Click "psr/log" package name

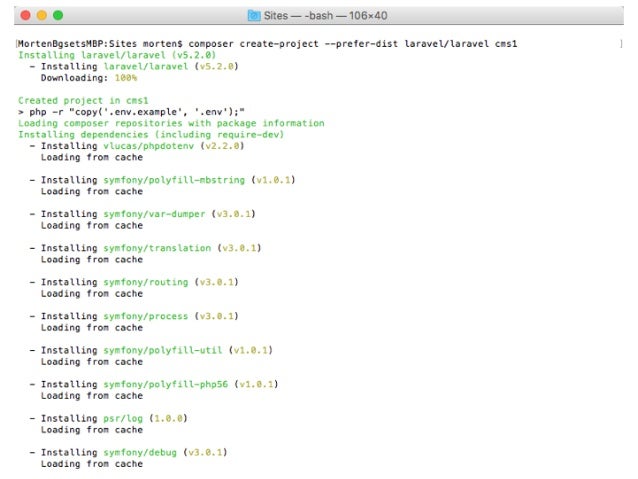coord(123,418)
